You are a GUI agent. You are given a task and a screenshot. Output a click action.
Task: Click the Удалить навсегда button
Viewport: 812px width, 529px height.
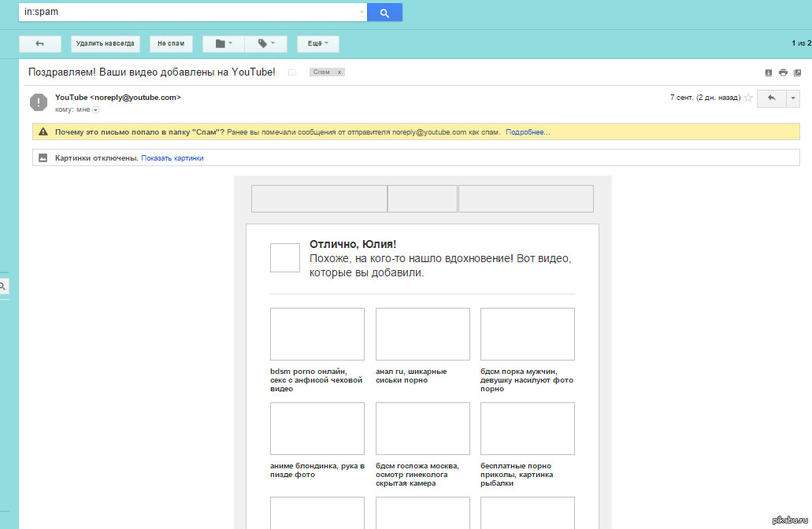(x=105, y=44)
